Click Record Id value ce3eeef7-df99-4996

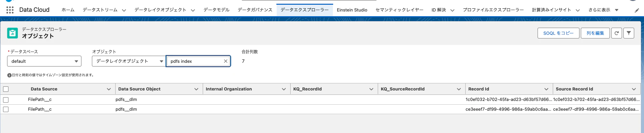508,109
